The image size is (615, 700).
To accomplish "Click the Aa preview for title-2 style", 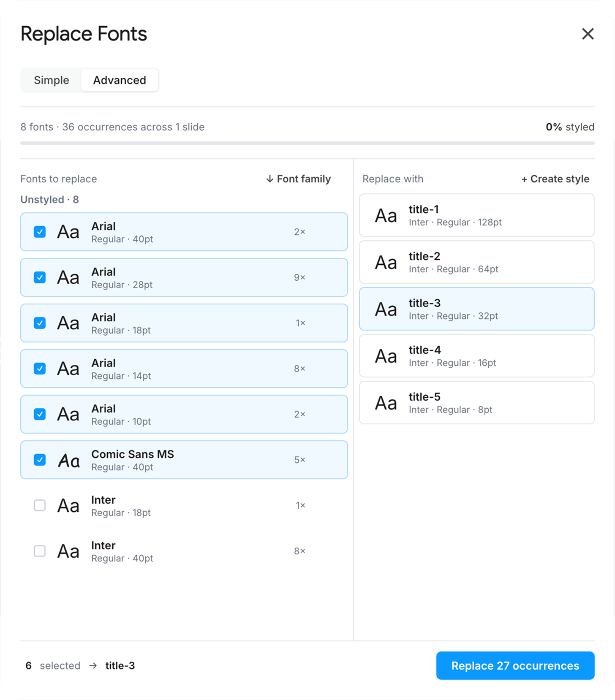I will point(386,263).
